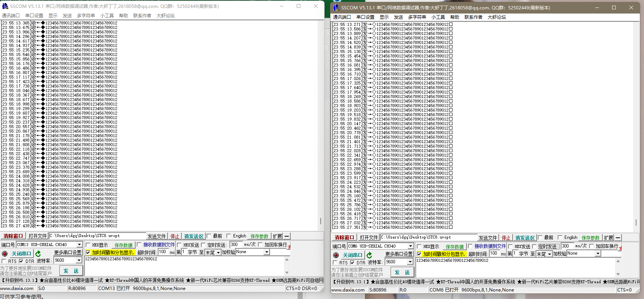644x299 pixels.
Task: Open 小工具 menu in the left window
Action: 107,16
